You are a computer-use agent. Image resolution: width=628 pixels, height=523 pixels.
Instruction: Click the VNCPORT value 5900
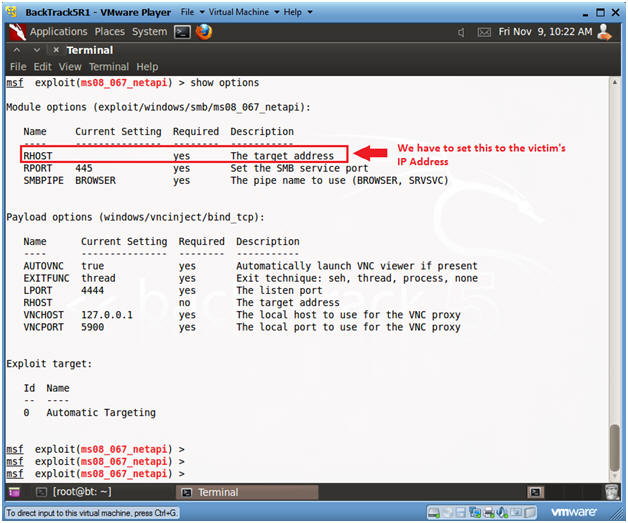click(x=93, y=327)
